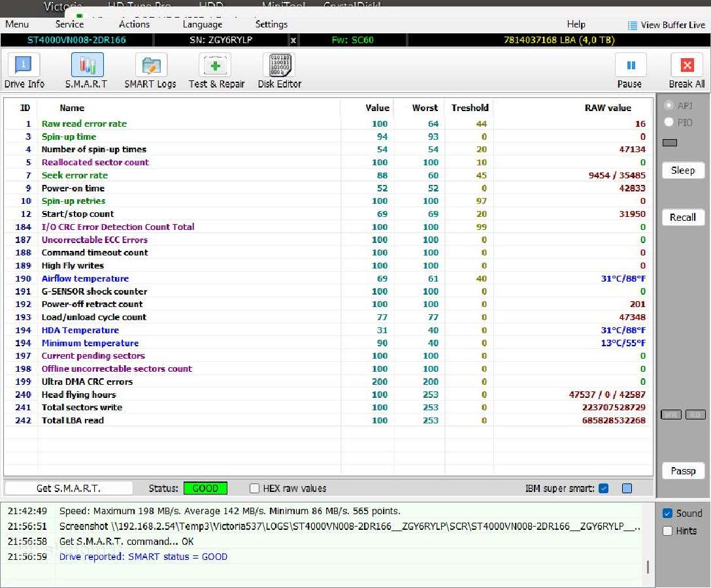The image size is (711, 588).
Task: Click the Get S.M.A.R.T. button
Action: point(69,488)
